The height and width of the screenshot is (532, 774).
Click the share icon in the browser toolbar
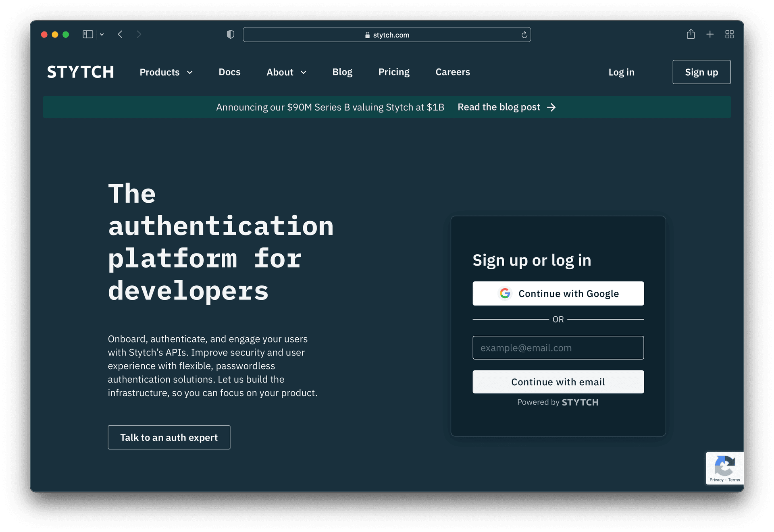tap(691, 34)
